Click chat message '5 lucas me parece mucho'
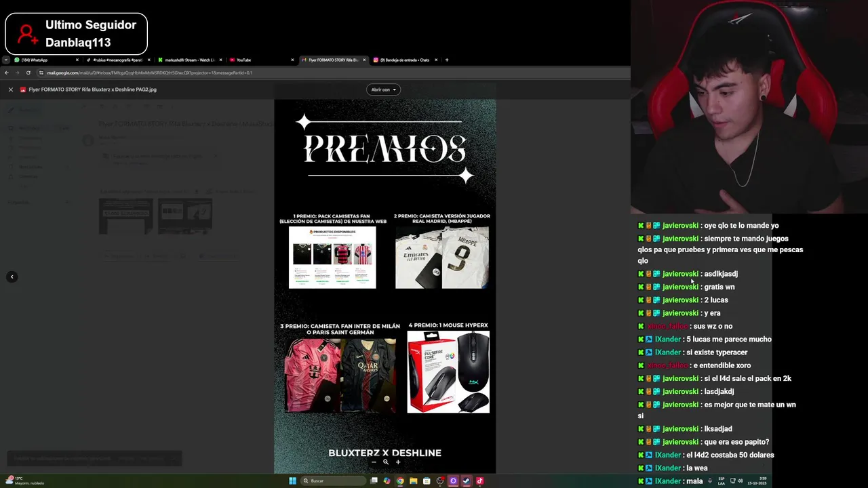The height and width of the screenshot is (488, 868). 729,340
